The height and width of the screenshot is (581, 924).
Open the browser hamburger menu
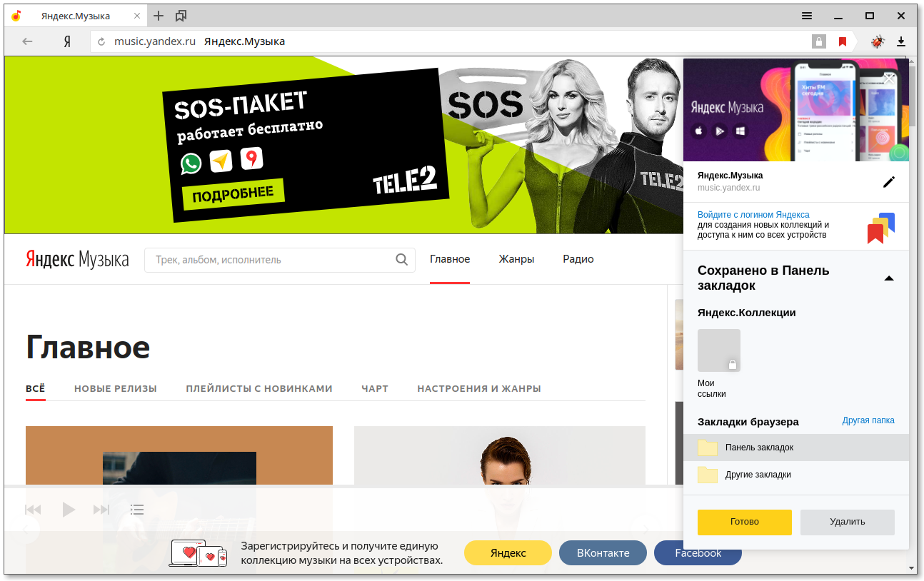coord(807,16)
